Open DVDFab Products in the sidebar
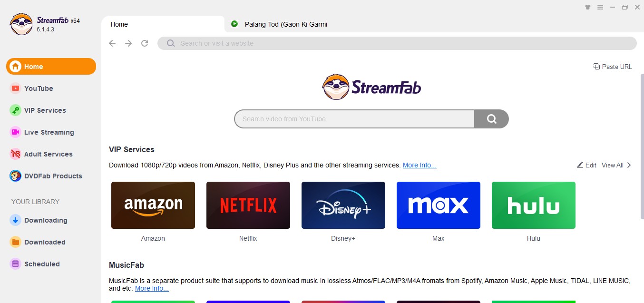 pyautogui.click(x=51, y=176)
